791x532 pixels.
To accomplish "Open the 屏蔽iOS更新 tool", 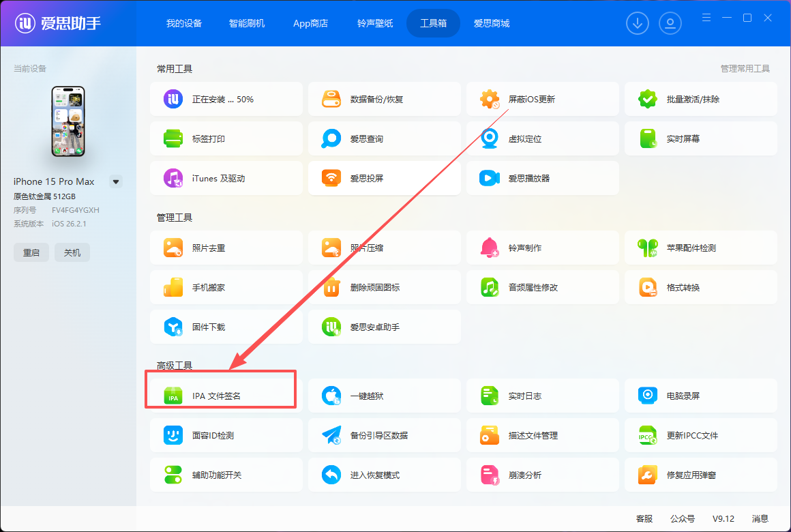I will coord(542,99).
